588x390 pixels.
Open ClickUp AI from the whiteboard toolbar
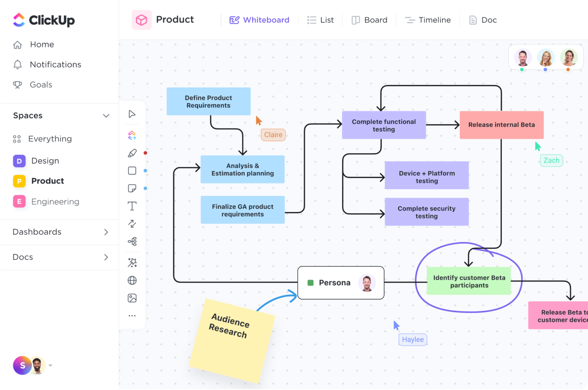(x=132, y=135)
